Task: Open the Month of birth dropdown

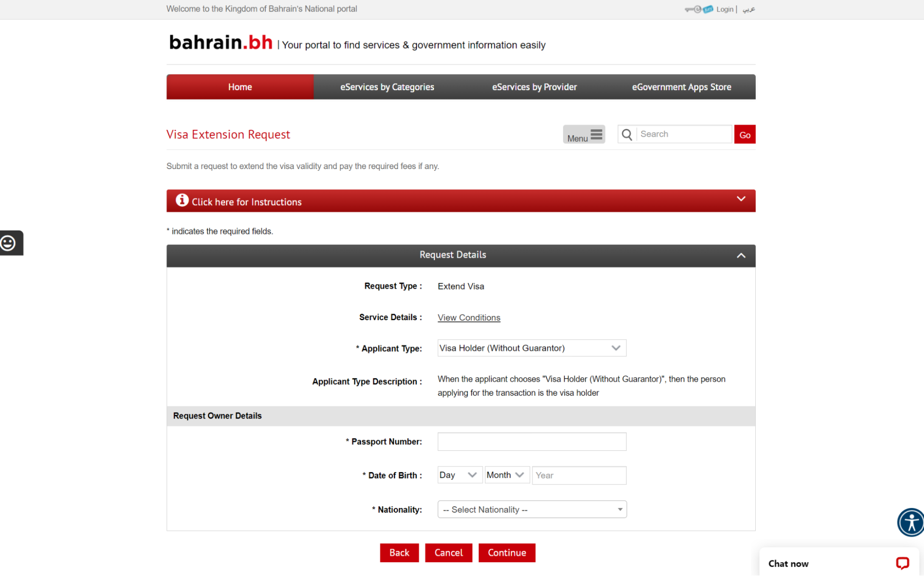Action: (506, 475)
